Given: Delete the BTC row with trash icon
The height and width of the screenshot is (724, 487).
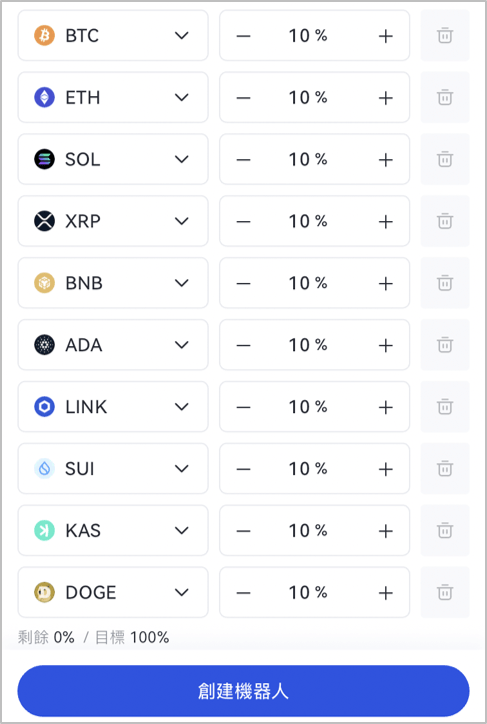Looking at the screenshot, I should coord(445,36).
